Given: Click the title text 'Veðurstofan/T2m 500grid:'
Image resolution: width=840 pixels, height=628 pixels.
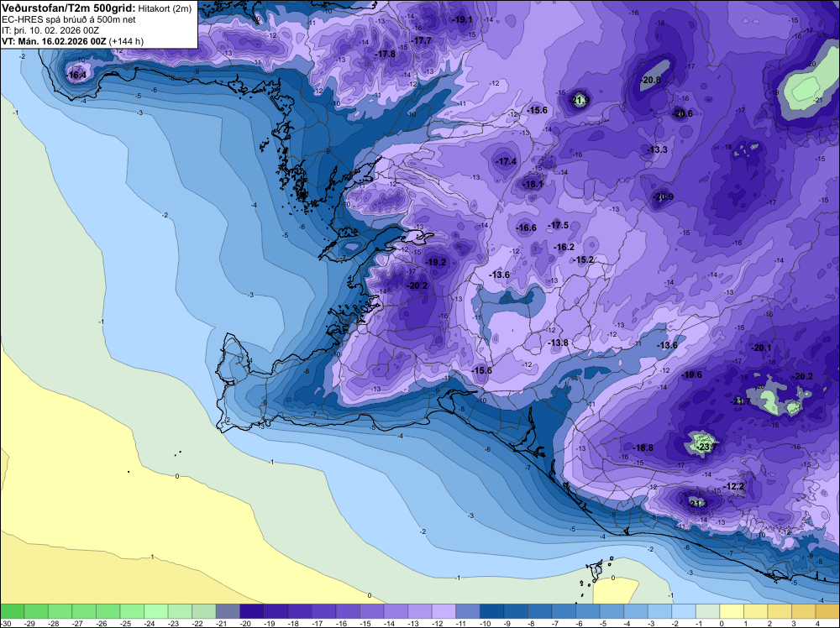Looking at the screenshot, I should pos(68,8).
